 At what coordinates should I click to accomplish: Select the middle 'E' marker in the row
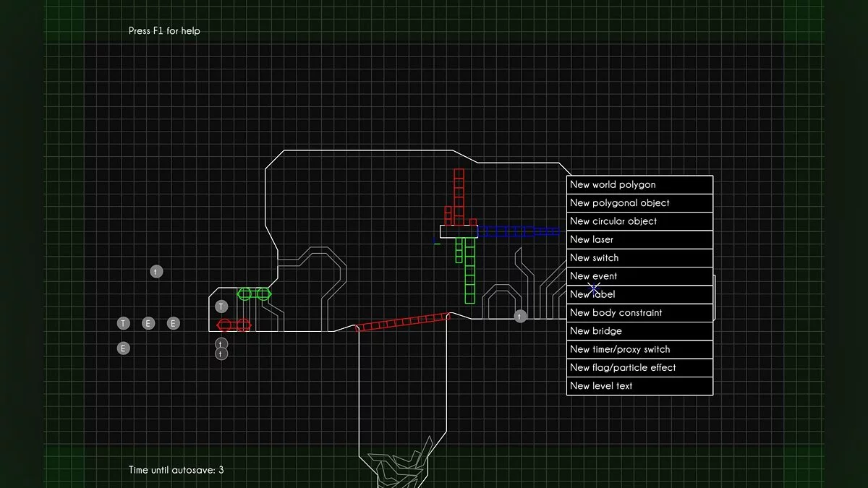[148, 323]
